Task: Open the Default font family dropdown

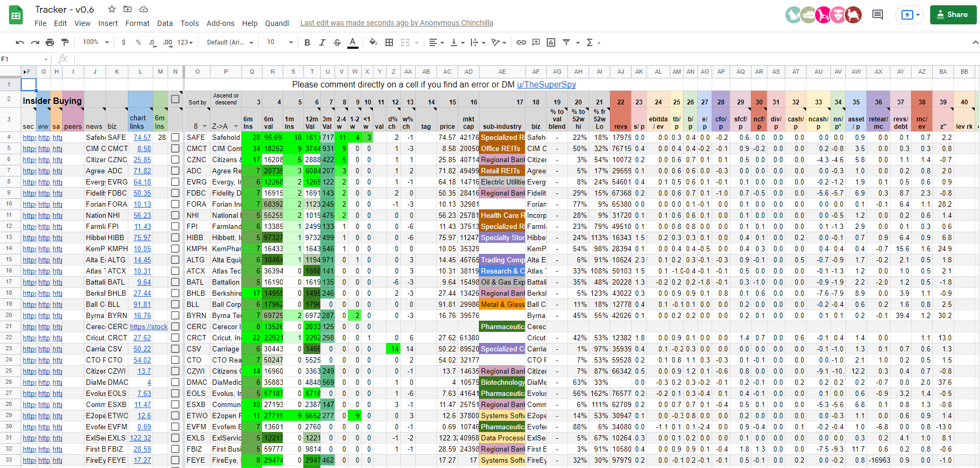Action: point(230,42)
